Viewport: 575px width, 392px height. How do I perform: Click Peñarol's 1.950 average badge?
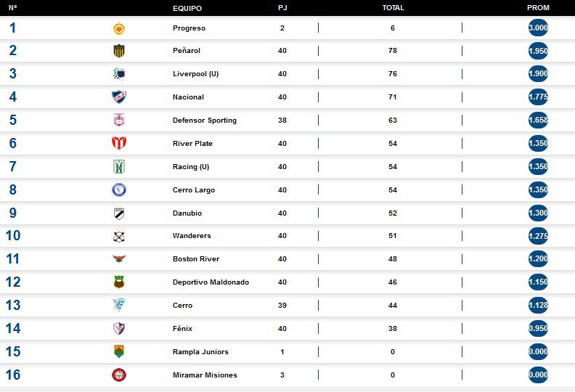[x=538, y=51]
